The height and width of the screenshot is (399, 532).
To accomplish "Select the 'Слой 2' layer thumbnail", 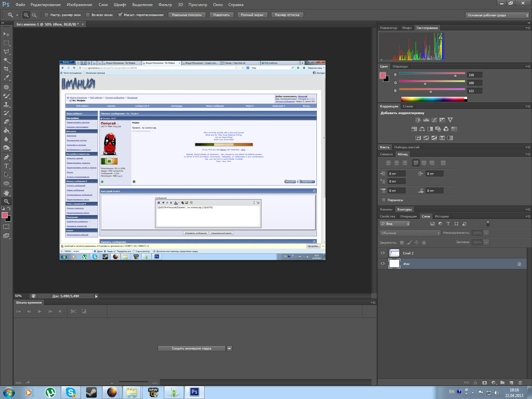I will point(394,253).
